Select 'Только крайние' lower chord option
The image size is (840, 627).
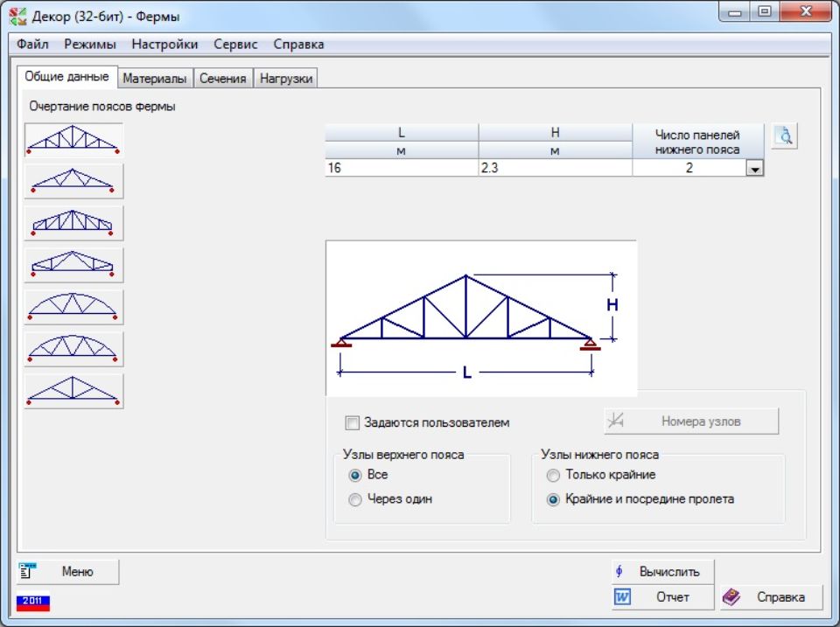coord(553,476)
